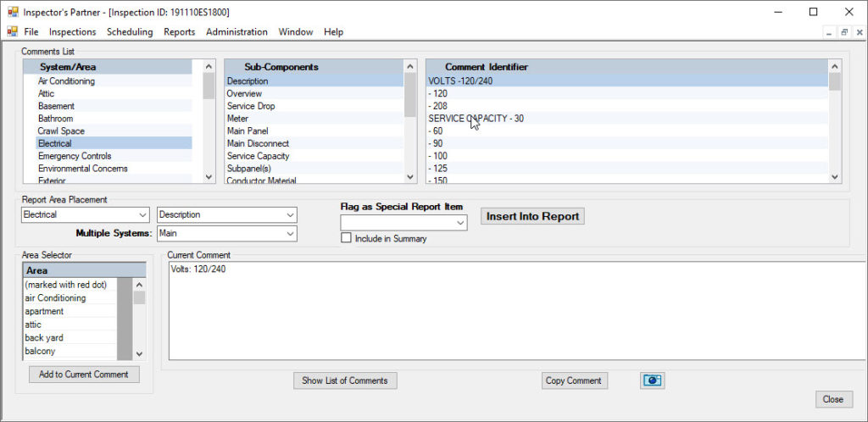The height and width of the screenshot is (422, 868).
Task: Open the Reports menu
Action: pyautogui.click(x=179, y=31)
